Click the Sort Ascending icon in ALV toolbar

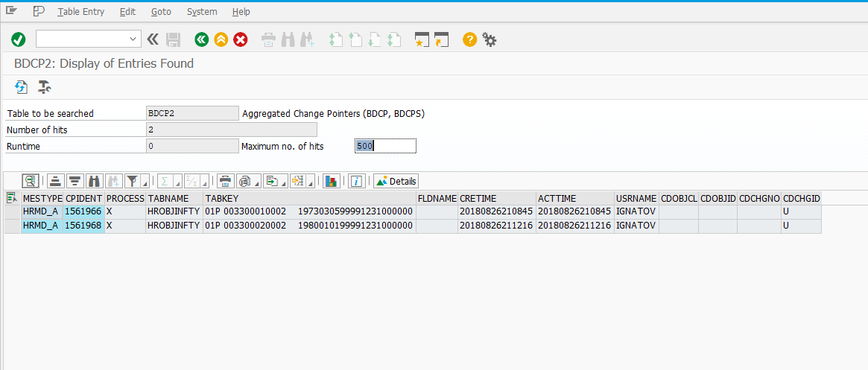click(55, 181)
